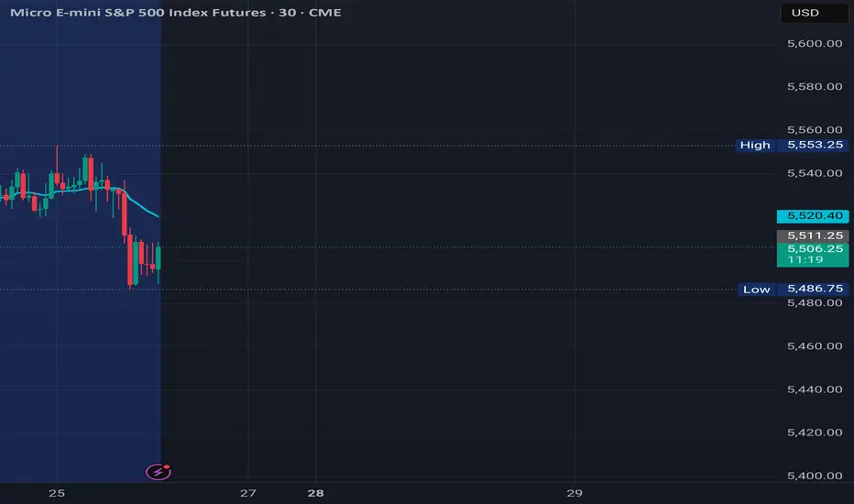Click the purple lightning event icon
The image size is (854, 504).
pos(158,471)
